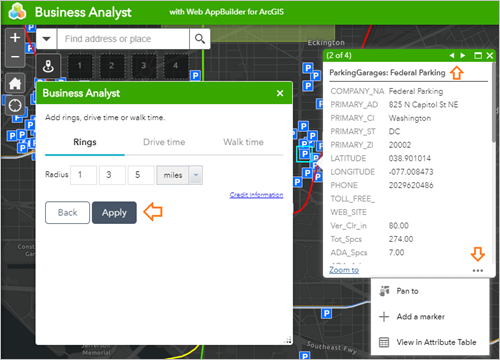
Task: Open the search source dropdown arrow
Action: [x=47, y=39]
